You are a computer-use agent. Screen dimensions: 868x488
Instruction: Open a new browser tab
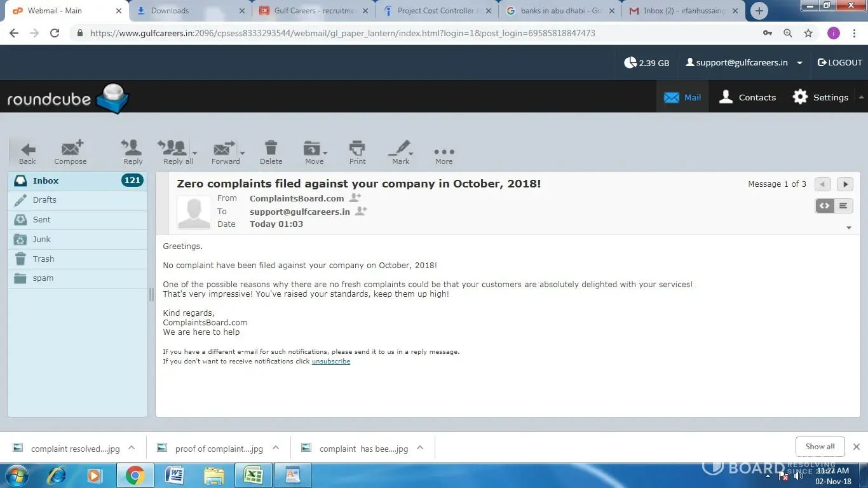tap(759, 11)
